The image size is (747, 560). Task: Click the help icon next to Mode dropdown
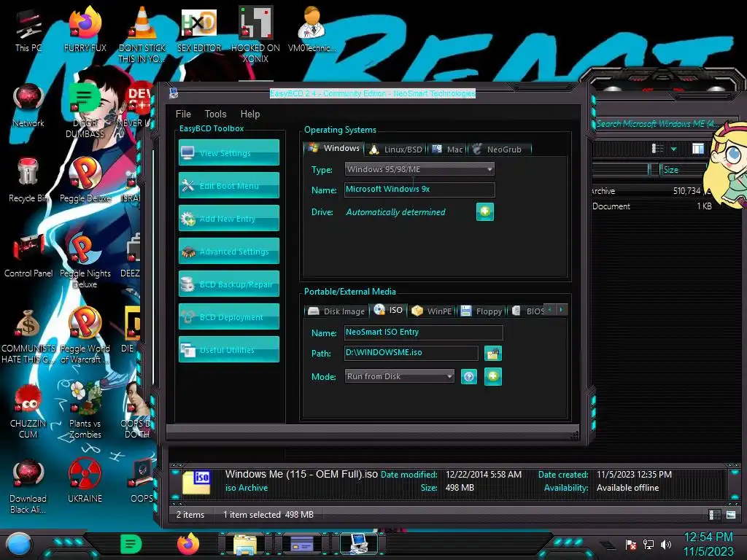pos(469,377)
